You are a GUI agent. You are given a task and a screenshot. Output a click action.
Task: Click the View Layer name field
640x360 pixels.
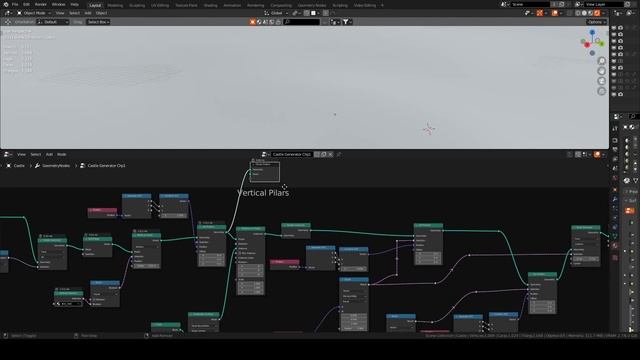pos(604,4)
